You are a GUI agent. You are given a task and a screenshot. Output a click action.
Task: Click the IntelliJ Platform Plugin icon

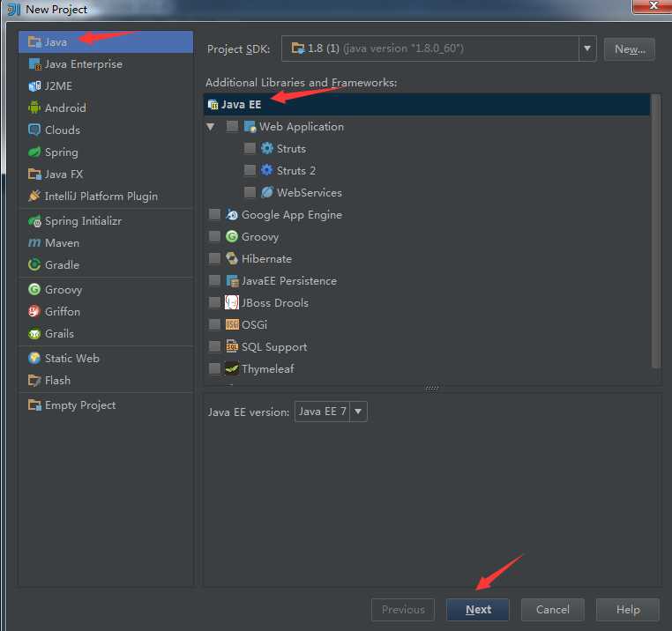click(34, 197)
